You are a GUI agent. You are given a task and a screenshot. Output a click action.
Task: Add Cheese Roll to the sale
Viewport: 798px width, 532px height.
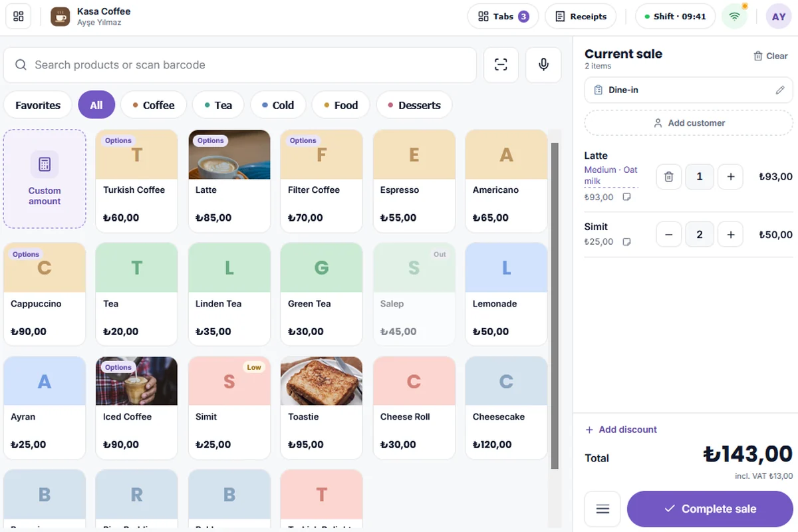[x=414, y=408]
